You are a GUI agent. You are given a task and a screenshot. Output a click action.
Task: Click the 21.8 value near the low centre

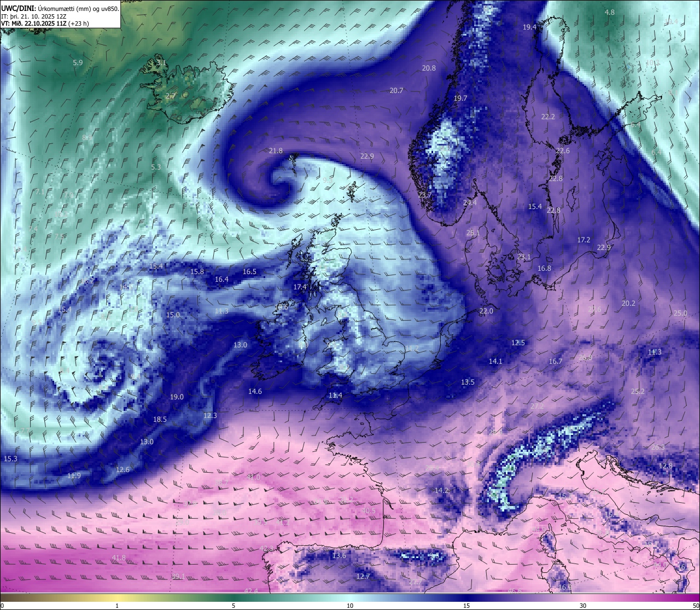point(276,150)
